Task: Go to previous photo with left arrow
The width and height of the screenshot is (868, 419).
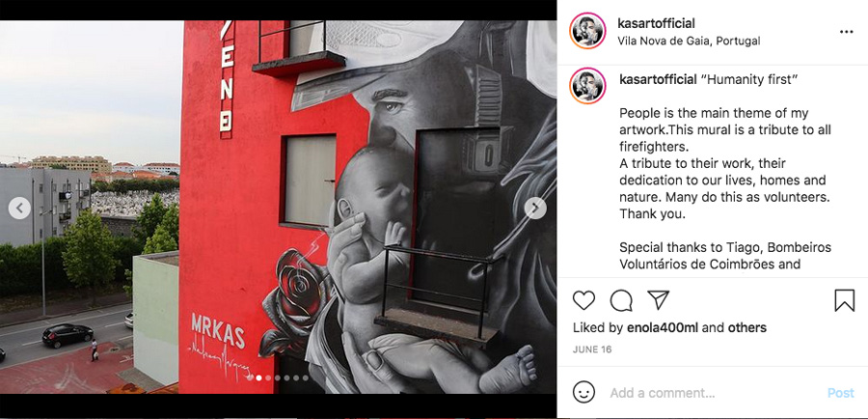Action: 20,209
